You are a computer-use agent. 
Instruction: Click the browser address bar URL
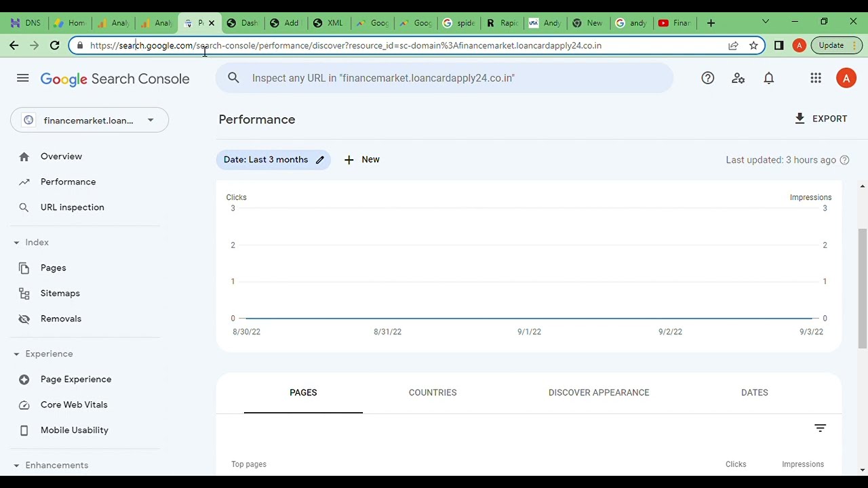pyautogui.click(x=346, y=45)
